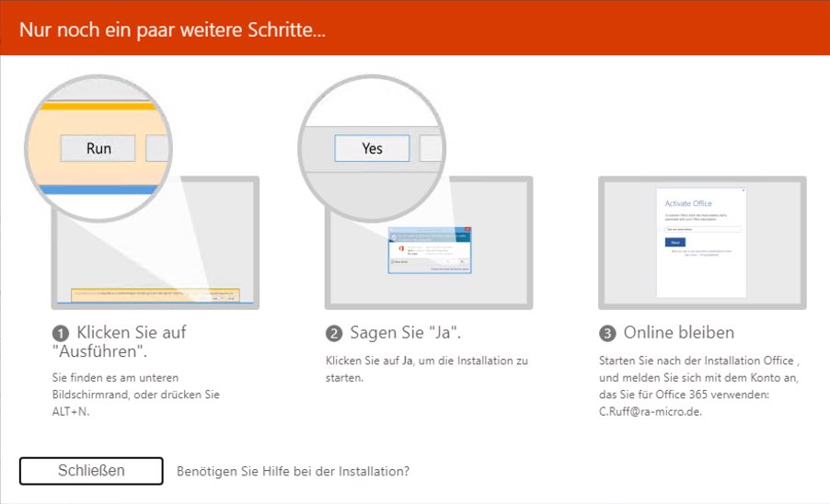830x504 pixels.
Task: Click the text 'Klicken Sie auf Ja, um die Installation'
Action: coord(420,361)
